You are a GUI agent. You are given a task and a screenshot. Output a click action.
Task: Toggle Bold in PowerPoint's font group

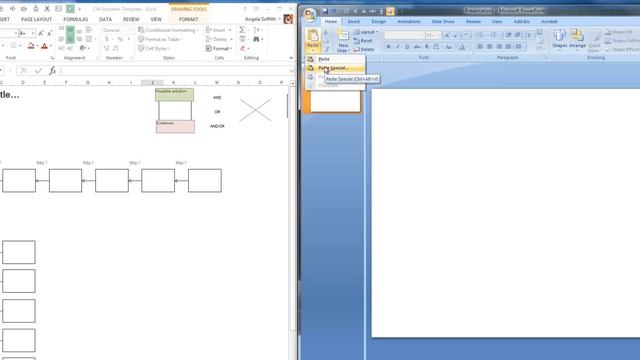(388, 47)
